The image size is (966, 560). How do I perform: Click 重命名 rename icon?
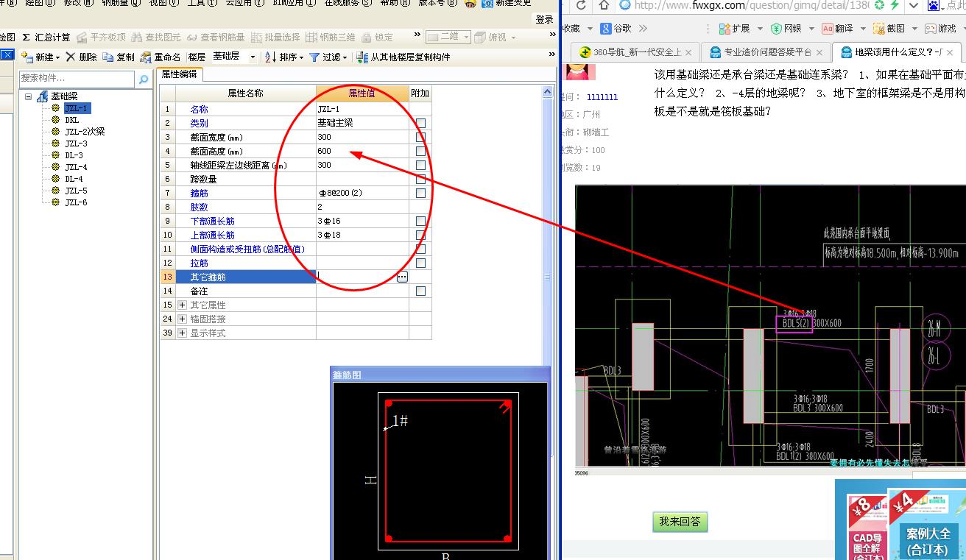point(146,57)
